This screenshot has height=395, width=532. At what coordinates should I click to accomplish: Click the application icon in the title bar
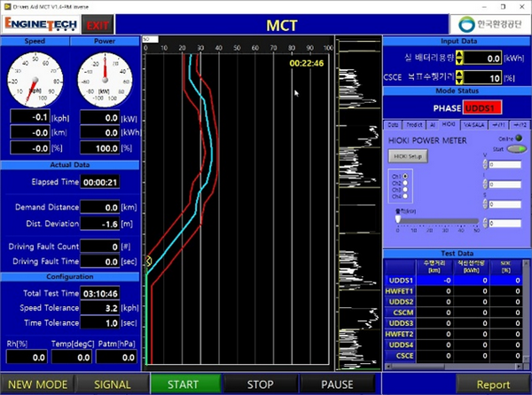pyautogui.click(x=7, y=6)
